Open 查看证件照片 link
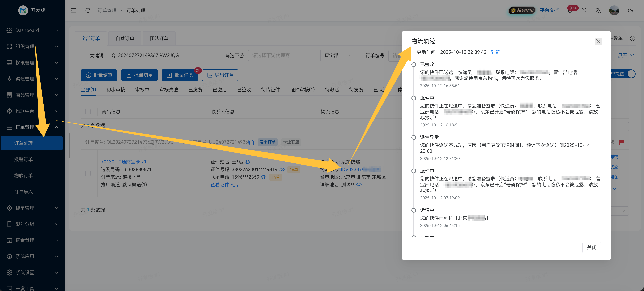 point(224,184)
